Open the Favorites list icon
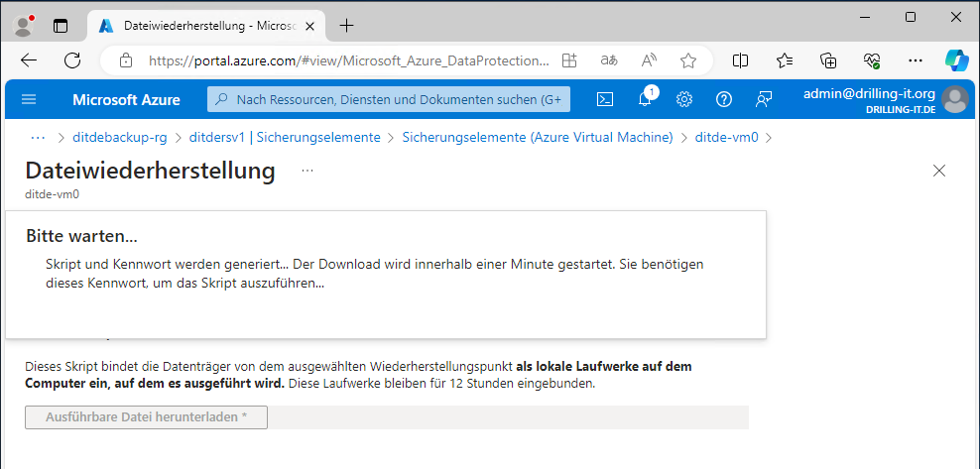Viewport: 980px width, 469px height. pyautogui.click(x=785, y=60)
